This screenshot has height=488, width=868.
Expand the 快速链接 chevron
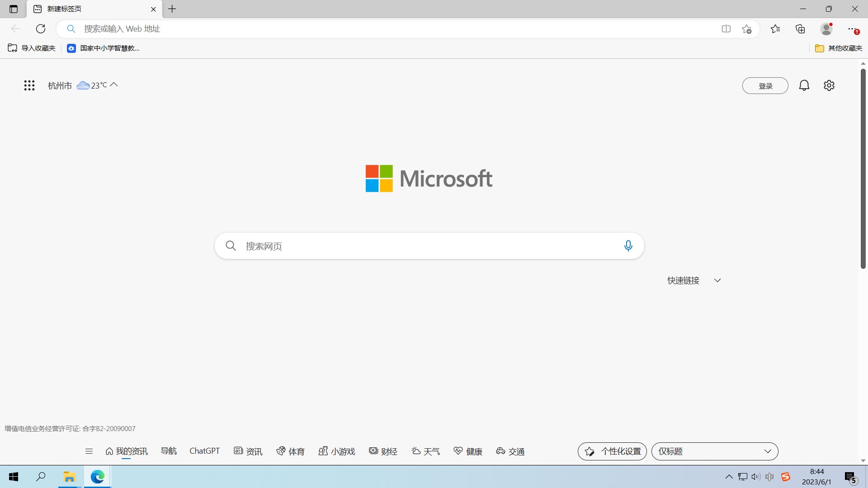(x=717, y=281)
